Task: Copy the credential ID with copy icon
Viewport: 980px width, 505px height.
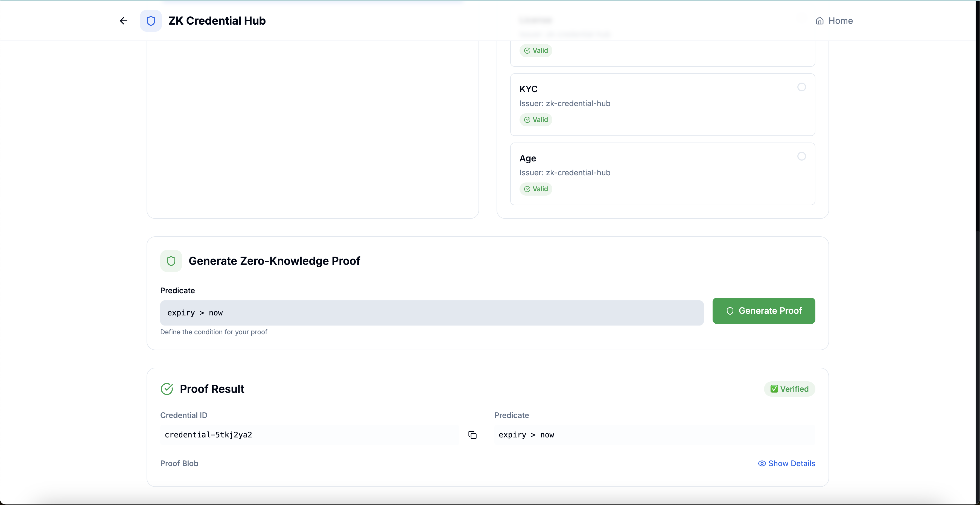Action: pos(472,435)
